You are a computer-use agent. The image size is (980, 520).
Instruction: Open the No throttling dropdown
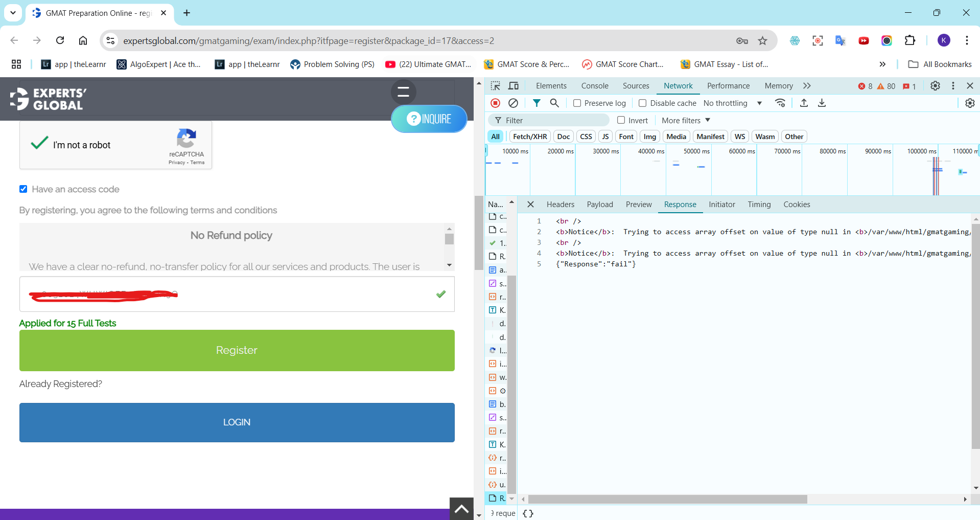[x=733, y=103]
